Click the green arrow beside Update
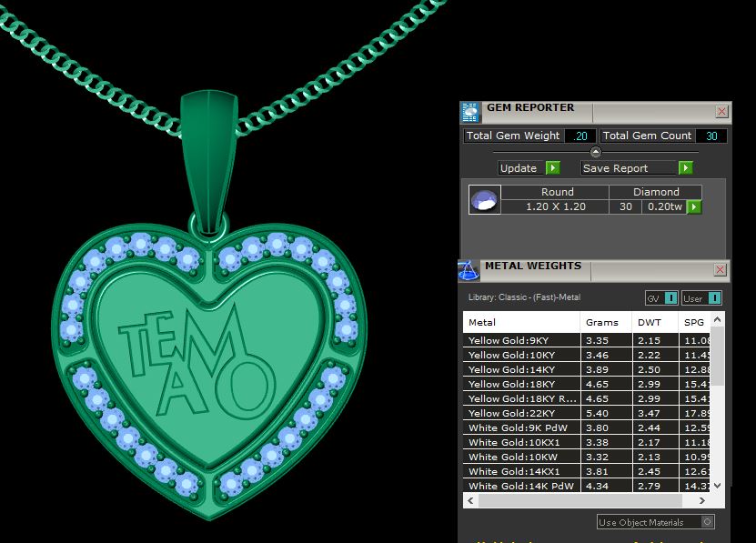 point(552,168)
